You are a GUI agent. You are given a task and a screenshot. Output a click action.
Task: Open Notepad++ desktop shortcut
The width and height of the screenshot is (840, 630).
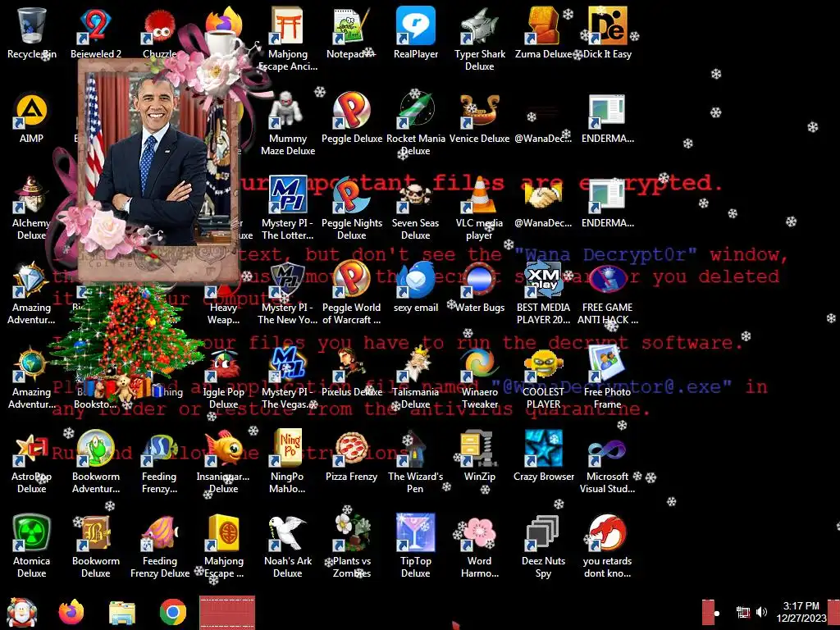(351, 33)
